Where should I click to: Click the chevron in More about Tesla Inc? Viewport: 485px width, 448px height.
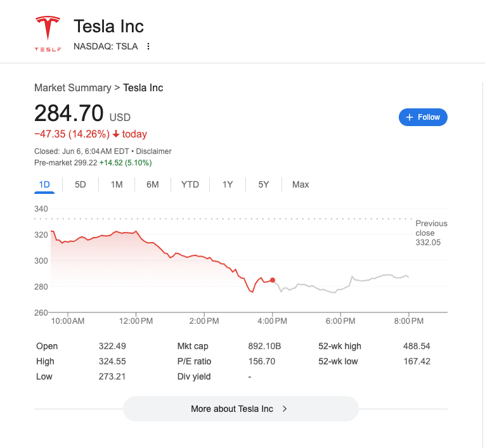(285, 409)
